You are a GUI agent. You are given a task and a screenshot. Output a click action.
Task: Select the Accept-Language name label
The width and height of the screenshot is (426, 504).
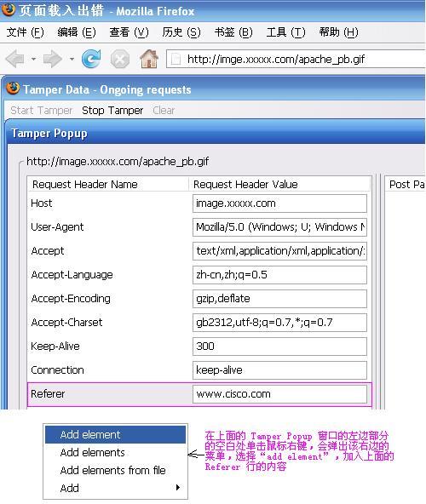[72, 275]
